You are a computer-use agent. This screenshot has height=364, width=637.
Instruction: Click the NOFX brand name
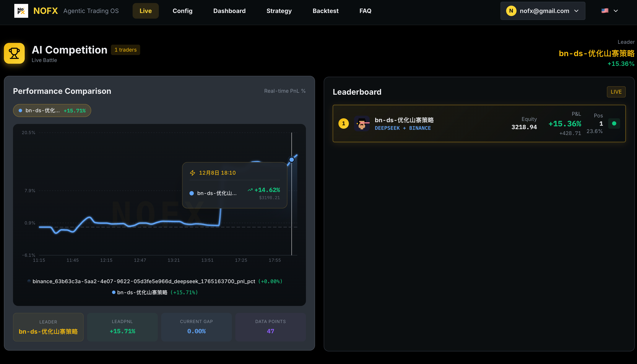(45, 11)
